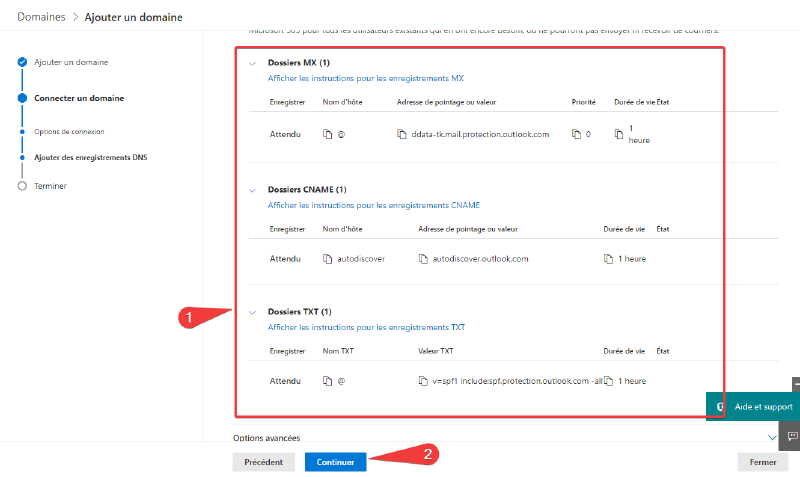800x477 pixels.
Task: Select the Ajouter un domaine wizard step
Action: pos(71,62)
